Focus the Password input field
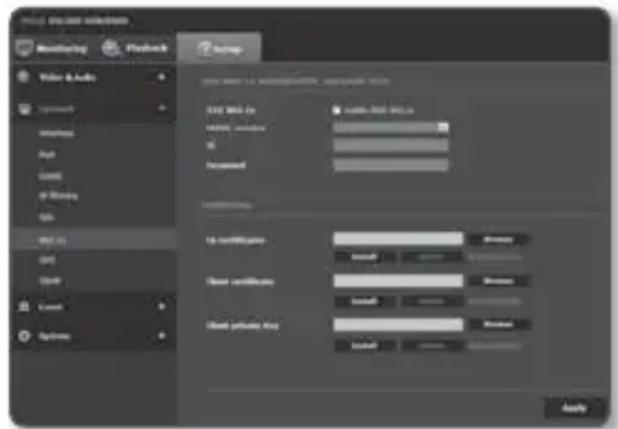 click(x=391, y=165)
